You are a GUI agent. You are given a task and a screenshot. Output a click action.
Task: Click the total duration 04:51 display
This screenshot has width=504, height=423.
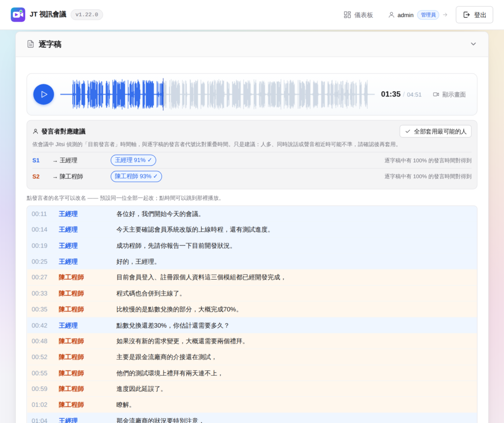coord(414,95)
